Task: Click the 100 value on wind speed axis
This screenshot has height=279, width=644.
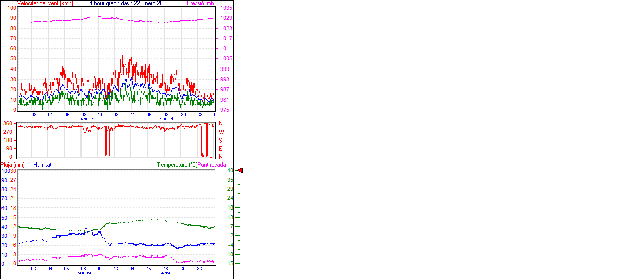Action: (11, 8)
